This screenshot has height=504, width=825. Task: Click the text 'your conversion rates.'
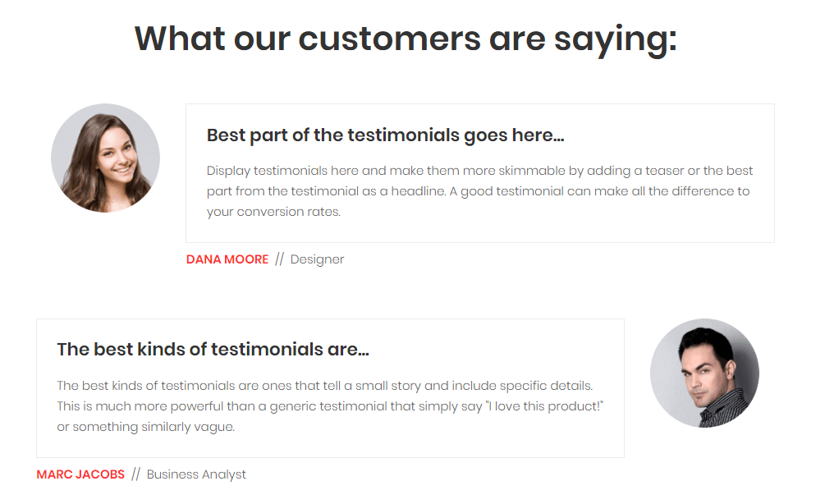click(273, 212)
